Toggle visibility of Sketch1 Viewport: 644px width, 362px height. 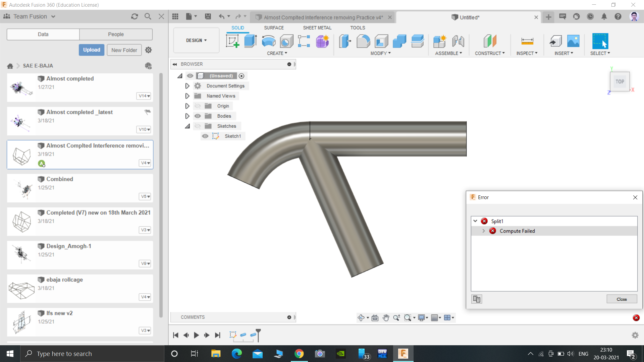pyautogui.click(x=205, y=136)
